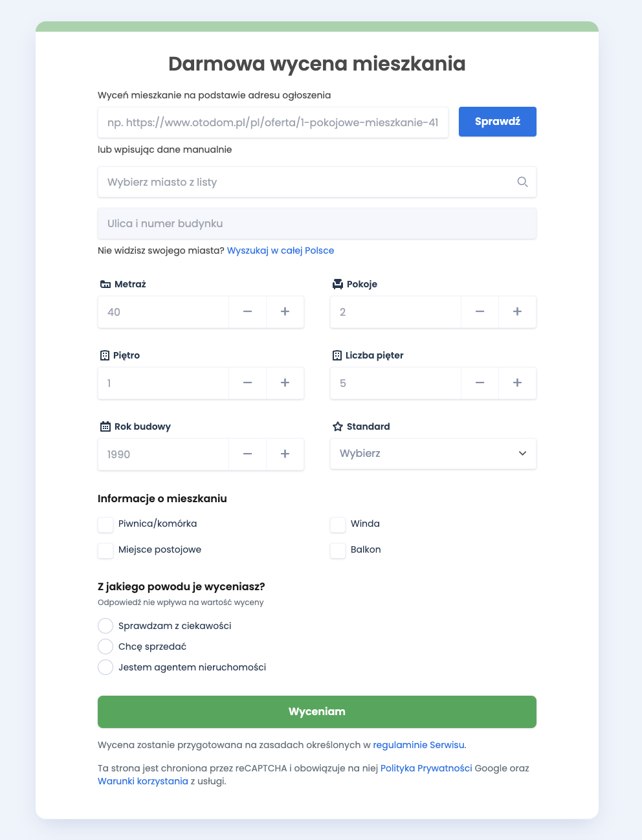Open the Wybierz miasto z listy combo box
This screenshot has height=840, width=642.
tap(317, 182)
